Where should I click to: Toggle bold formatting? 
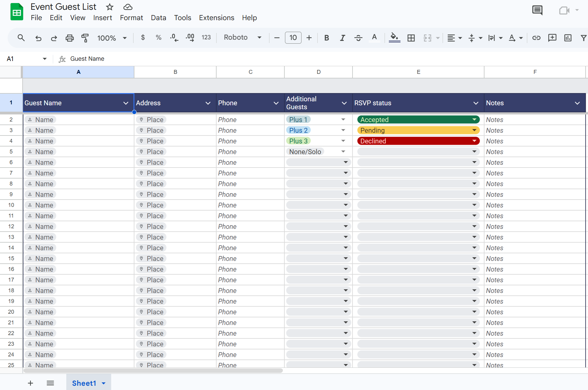(x=327, y=38)
